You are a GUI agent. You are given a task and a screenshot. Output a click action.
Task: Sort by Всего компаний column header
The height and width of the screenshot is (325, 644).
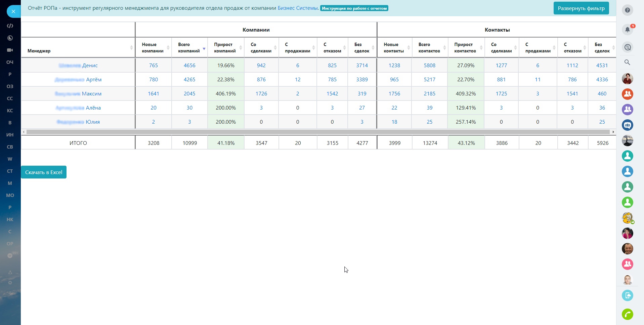coord(189,48)
